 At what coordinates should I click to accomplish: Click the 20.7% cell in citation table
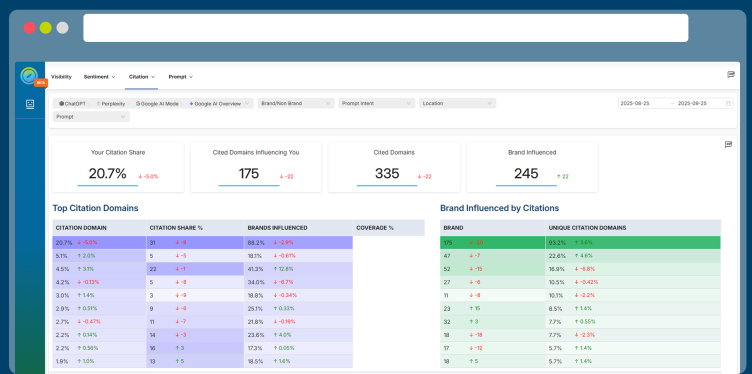click(x=99, y=243)
